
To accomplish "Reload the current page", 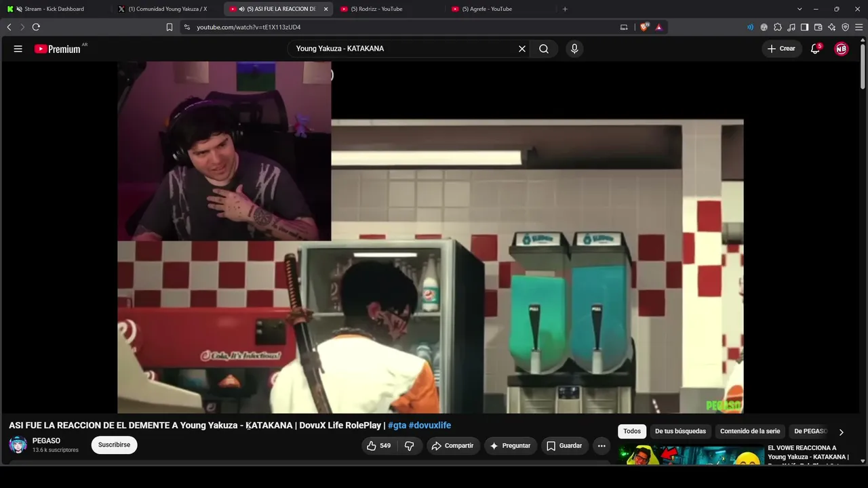I will coord(36,27).
